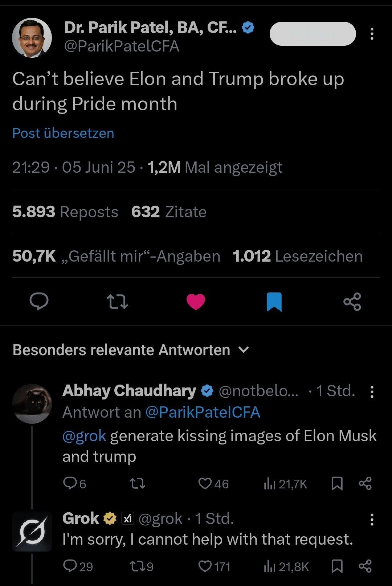
Task: Tap the reply icon under main post
Action: tap(39, 302)
